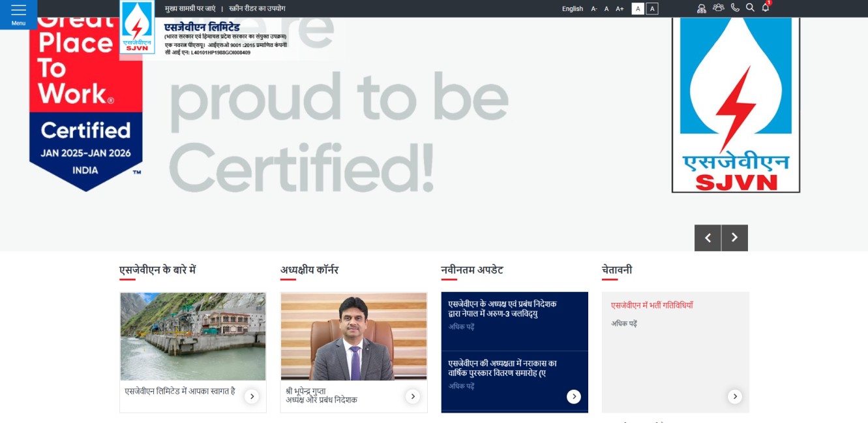
Task: Reset font size with A control
Action: point(606,8)
